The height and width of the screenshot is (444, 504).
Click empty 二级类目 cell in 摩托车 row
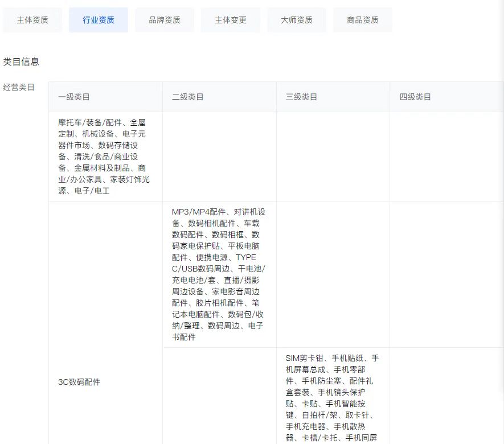[219, 157]
